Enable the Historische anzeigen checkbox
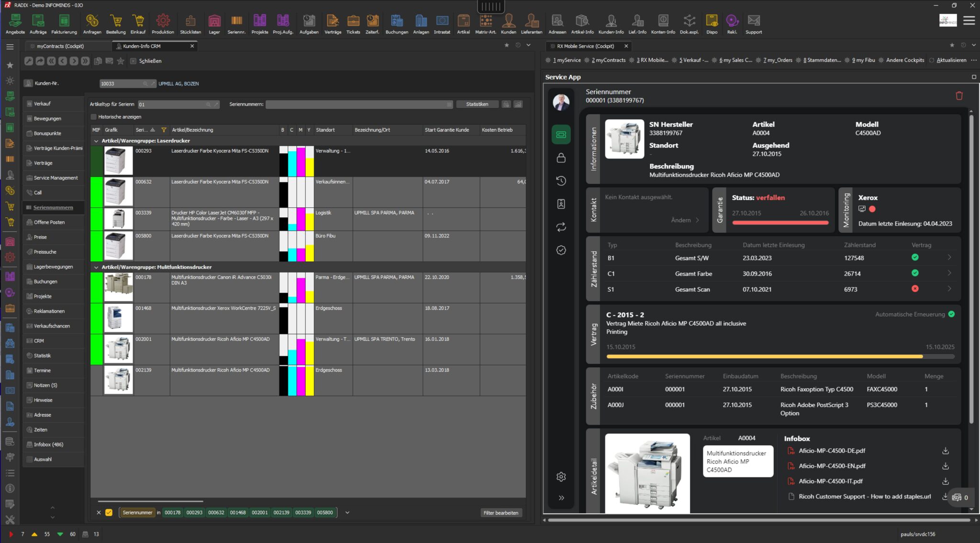 coord(94,117)
